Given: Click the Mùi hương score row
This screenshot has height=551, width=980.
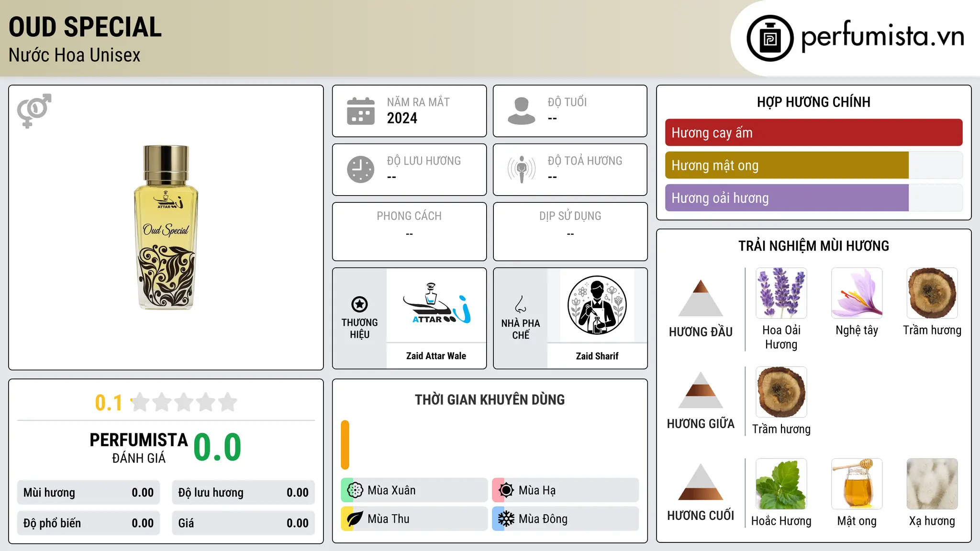Looking at the screenshot, I should (x=89, y=493).
